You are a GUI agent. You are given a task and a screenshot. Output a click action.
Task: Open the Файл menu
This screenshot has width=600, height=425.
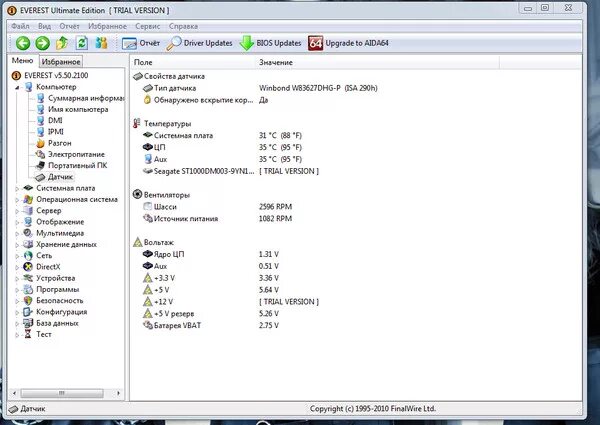click(20, 26)
